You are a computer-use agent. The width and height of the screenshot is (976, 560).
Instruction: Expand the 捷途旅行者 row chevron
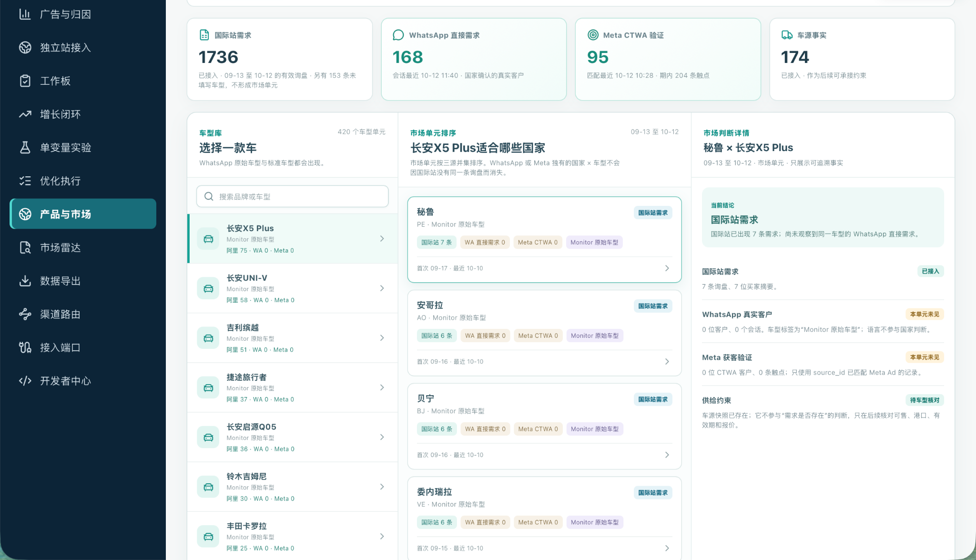[382, 387]
